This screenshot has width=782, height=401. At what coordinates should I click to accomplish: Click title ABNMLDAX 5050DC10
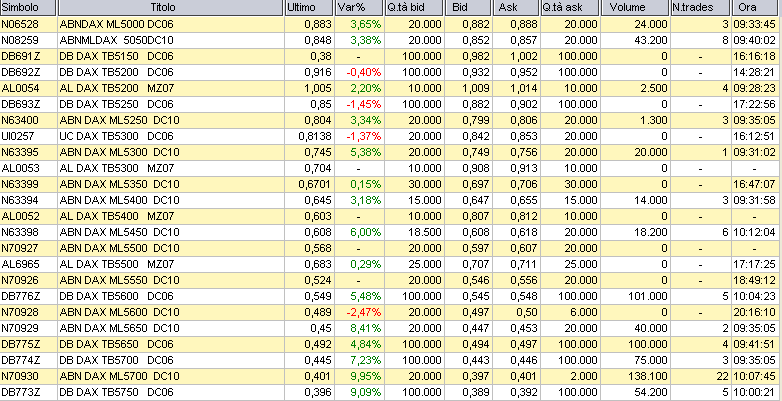tap(116, 40)
